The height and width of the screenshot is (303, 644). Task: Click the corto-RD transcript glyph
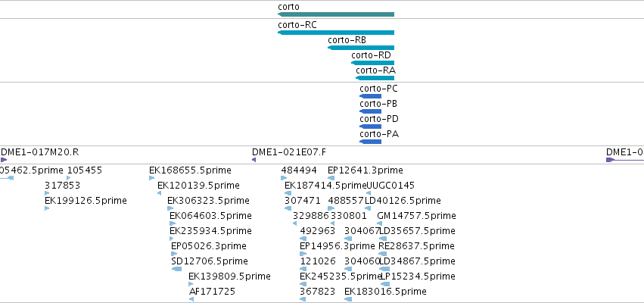coord(372,63)
